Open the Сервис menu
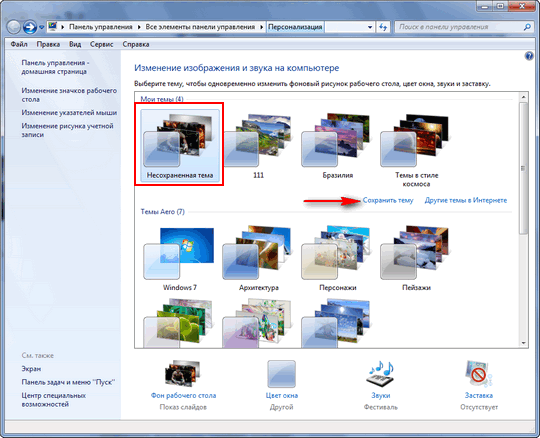Screen dimensions: 540x438 (102, 44)
